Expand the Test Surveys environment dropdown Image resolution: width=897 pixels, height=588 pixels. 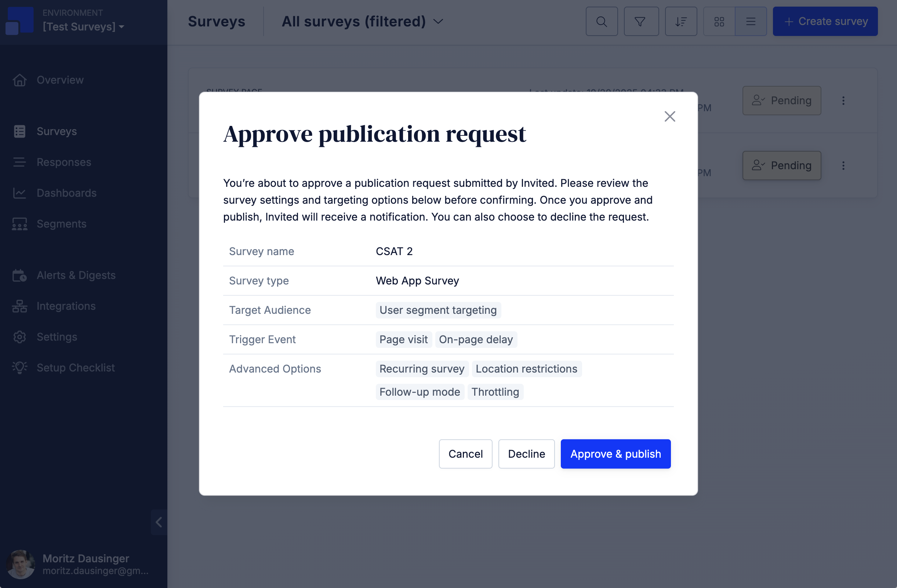[83, 27]
